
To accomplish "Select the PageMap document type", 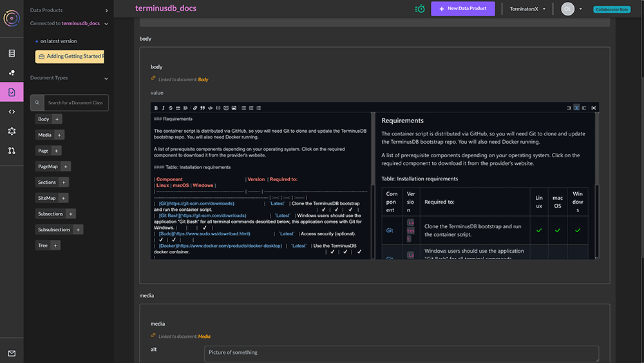I will [x=48, y=166].
